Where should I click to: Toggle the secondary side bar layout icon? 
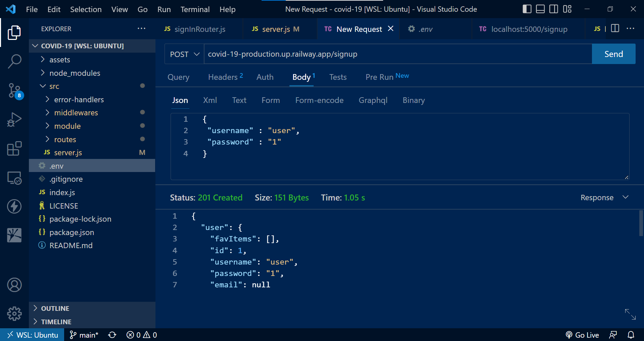554,9
